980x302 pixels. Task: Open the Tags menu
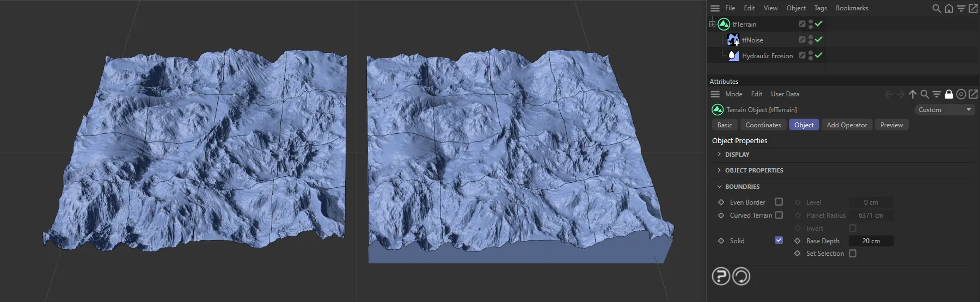pos(820,8)
